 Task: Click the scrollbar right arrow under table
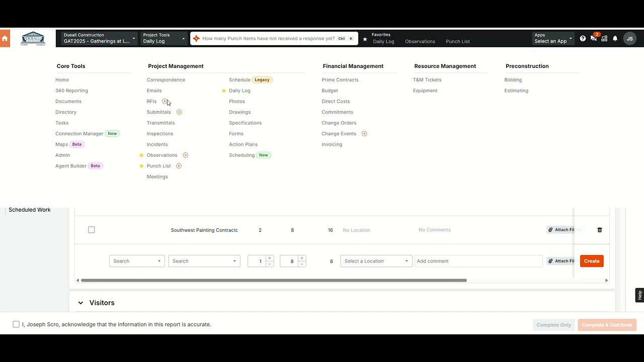606,280
